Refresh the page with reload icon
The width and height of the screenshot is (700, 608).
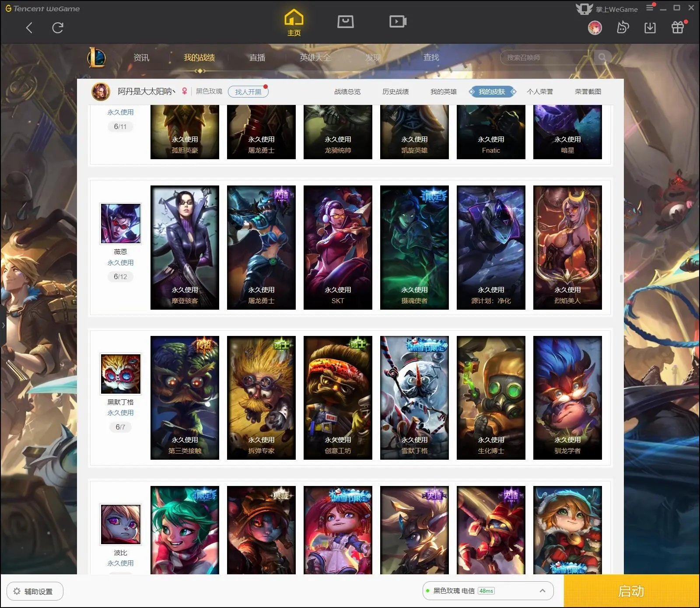[58, 28]
